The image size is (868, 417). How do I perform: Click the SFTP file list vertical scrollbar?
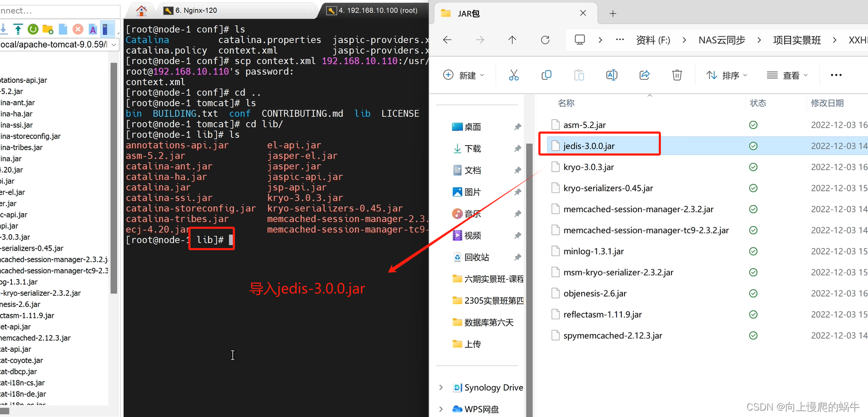113,178
